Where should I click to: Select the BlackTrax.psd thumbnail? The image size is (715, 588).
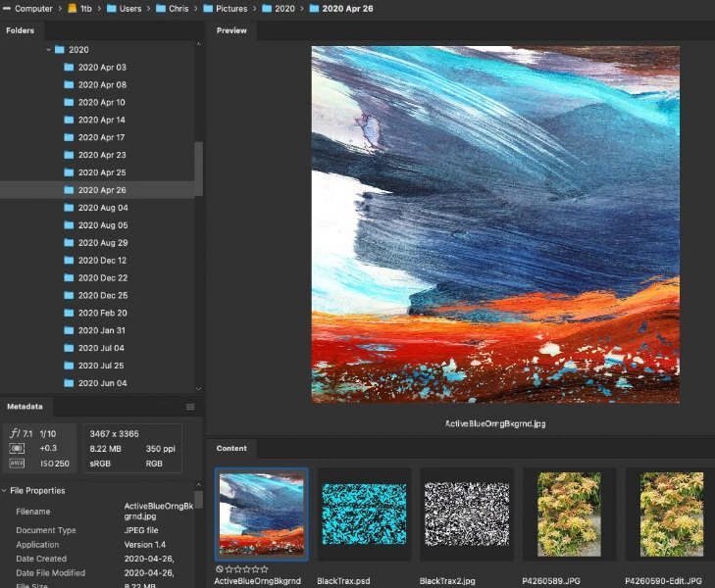click(x=364, y=514)
